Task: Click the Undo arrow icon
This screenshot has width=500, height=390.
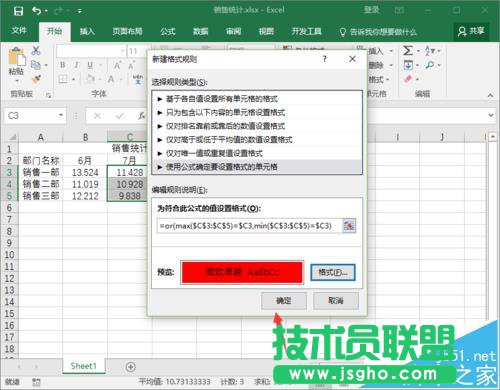Action: point(36,11)
